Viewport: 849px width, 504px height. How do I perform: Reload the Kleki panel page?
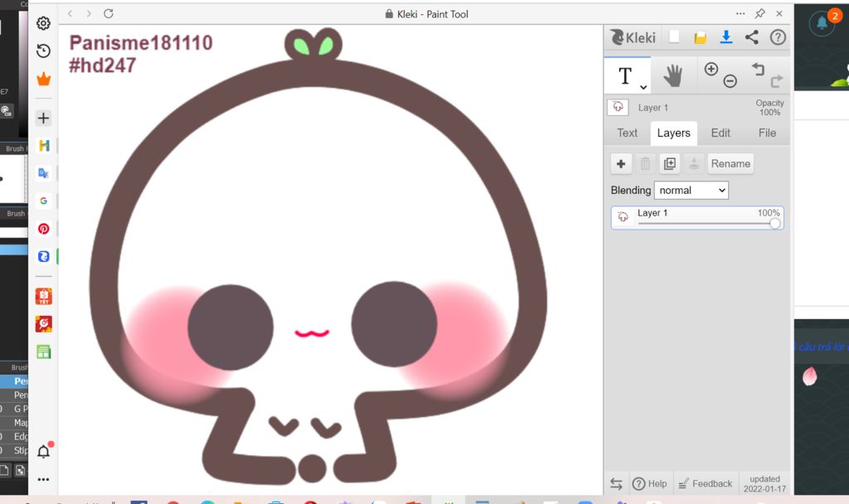click(109, 13)
